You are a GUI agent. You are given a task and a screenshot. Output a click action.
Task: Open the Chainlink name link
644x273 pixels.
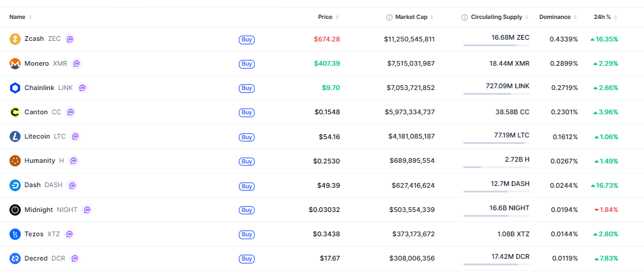(40, 88)
